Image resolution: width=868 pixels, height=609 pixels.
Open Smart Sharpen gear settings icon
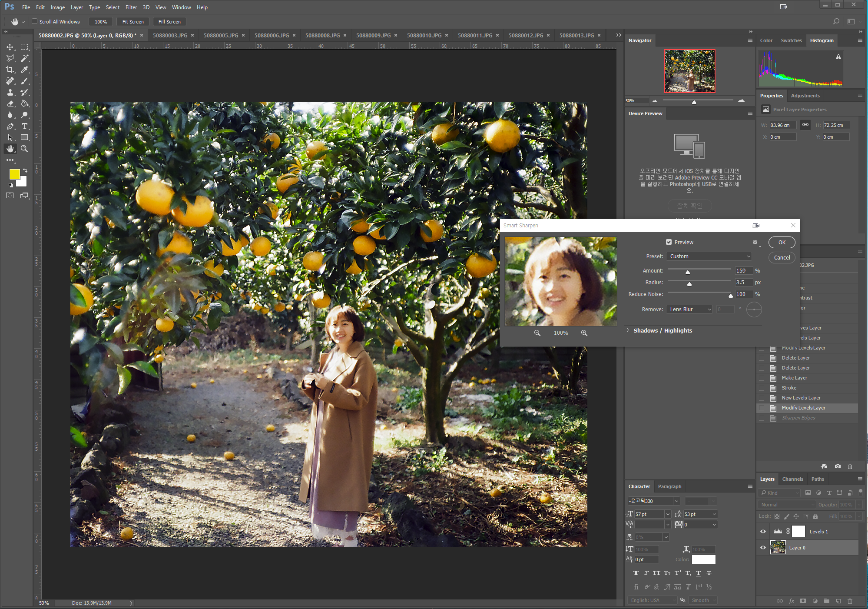tap(755, 243)
